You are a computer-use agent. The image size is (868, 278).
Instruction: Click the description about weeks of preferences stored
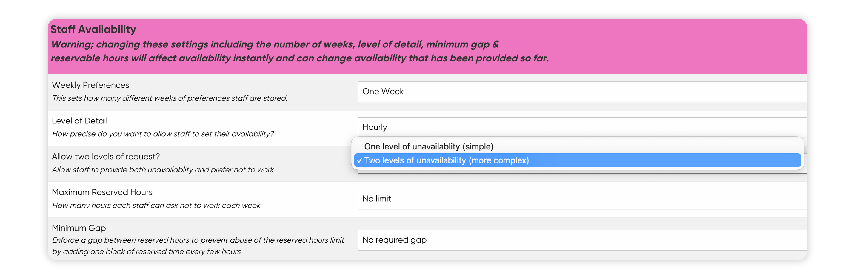pos(170,98)
